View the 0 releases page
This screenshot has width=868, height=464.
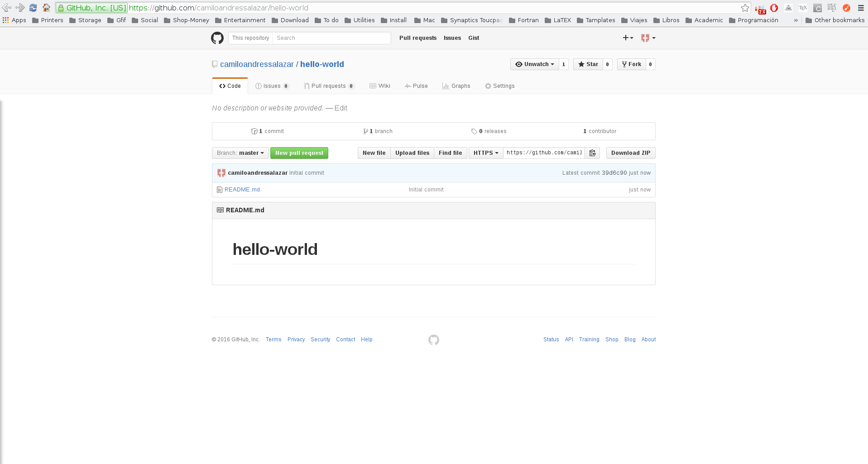[489, 131]
